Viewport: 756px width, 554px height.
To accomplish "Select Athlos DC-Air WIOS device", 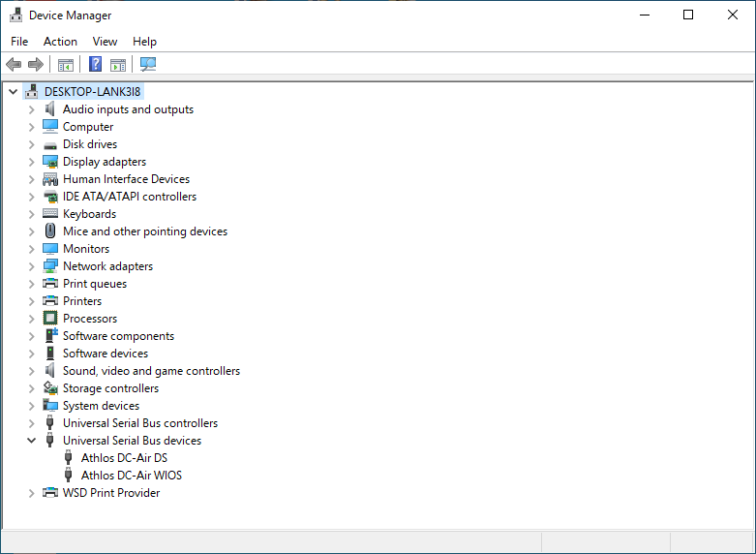I will [131, 476].
